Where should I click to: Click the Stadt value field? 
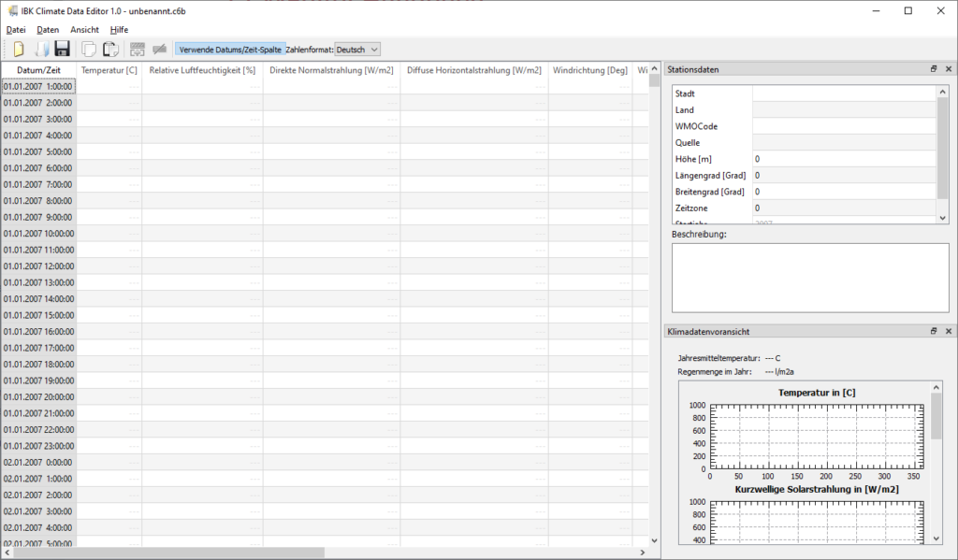845,93
